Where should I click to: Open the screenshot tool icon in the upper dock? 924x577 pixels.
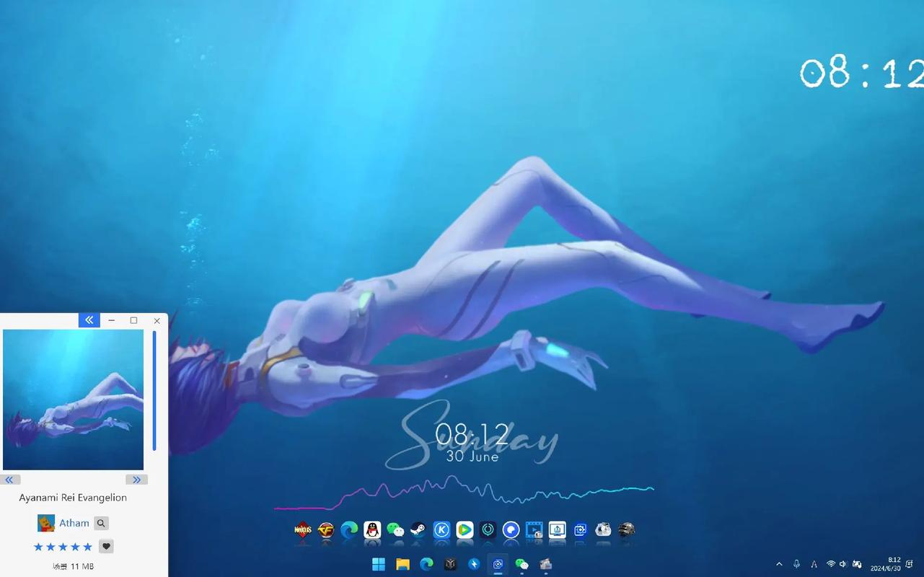tap(580, 530)
